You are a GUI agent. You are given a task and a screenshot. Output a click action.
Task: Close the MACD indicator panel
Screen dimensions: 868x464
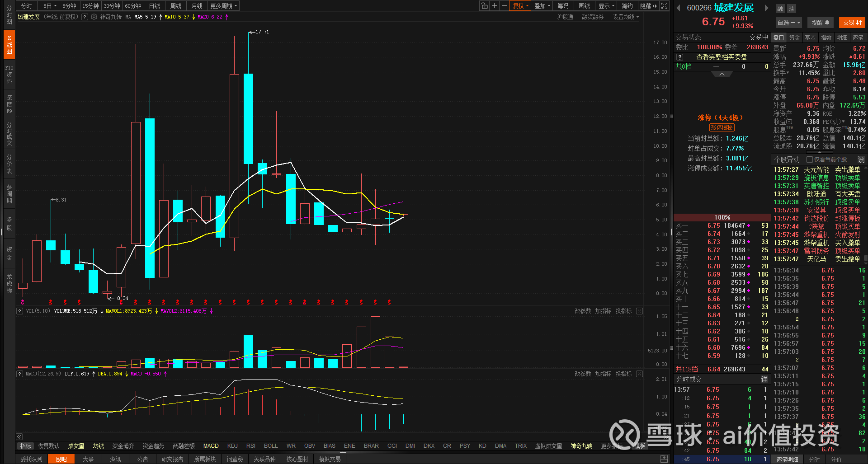pos(639,374)
